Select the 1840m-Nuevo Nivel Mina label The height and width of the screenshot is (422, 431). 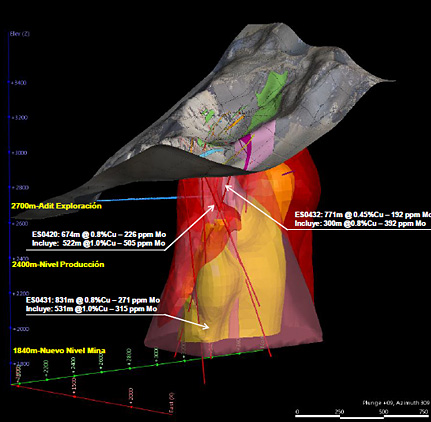(59, 350)
